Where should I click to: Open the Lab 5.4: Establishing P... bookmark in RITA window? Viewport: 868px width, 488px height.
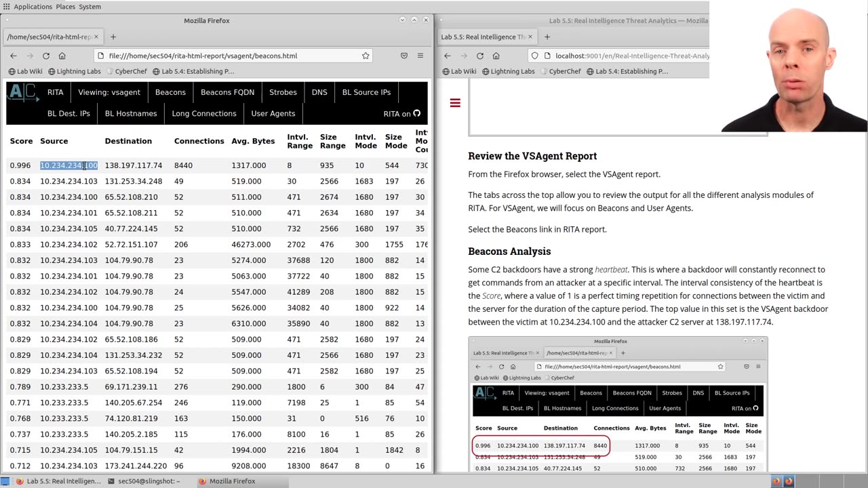(194, 71)
